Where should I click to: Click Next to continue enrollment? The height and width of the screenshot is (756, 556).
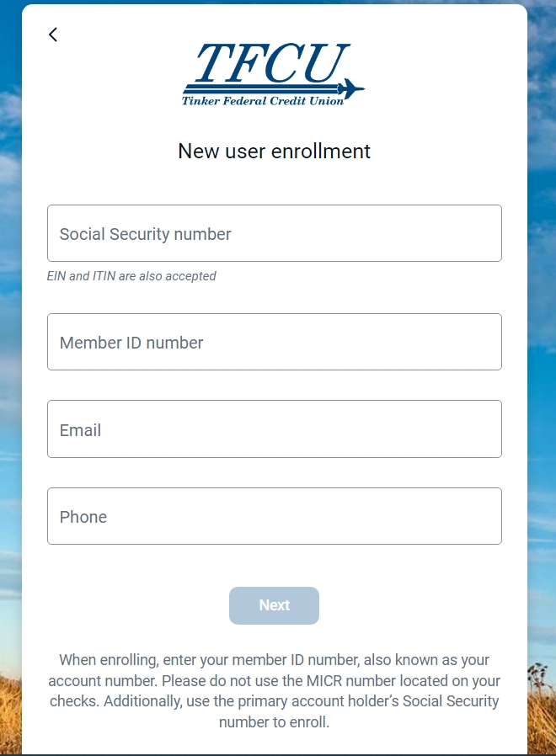tap(274, 605)
